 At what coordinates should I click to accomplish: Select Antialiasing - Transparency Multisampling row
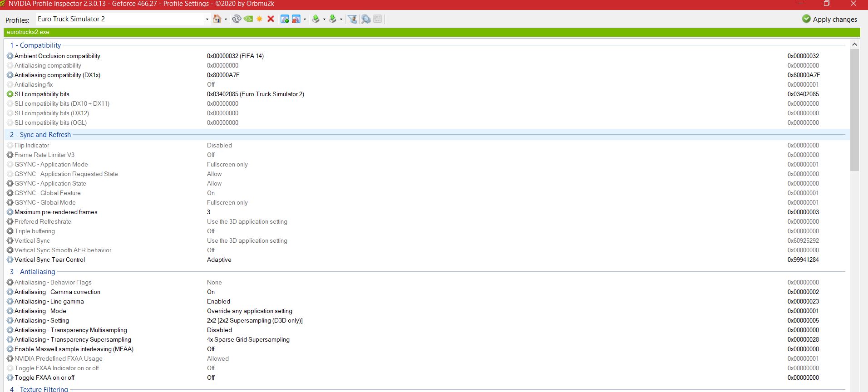tap(427, 330)
